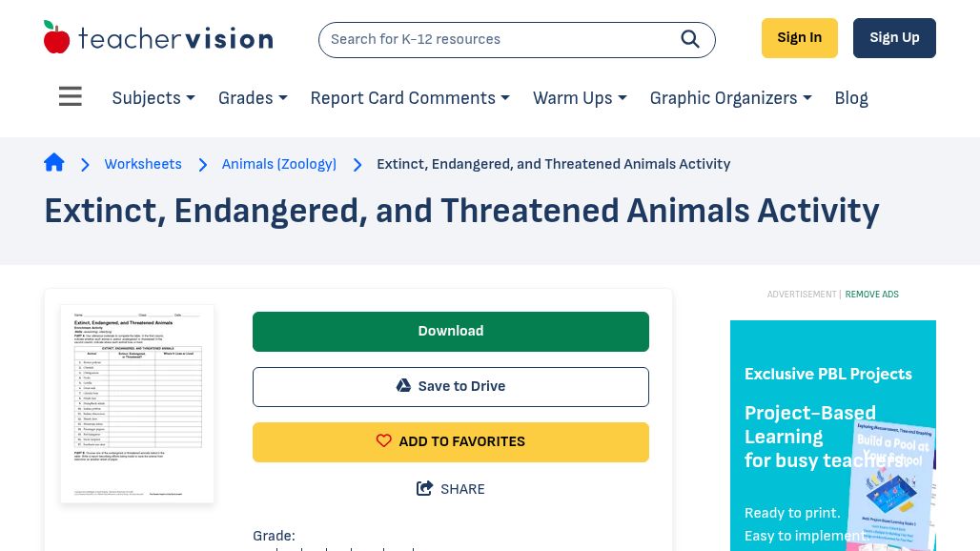Viewport: 980px width, 551px height.
Task: Click the Sign Up button
Action: pyautogui.click(x=894, y=37)
